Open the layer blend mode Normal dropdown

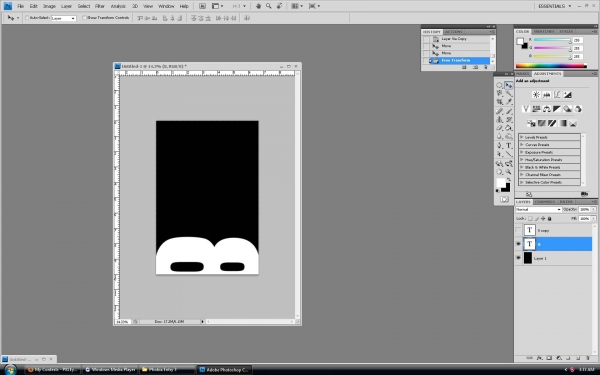pos(538,209)
